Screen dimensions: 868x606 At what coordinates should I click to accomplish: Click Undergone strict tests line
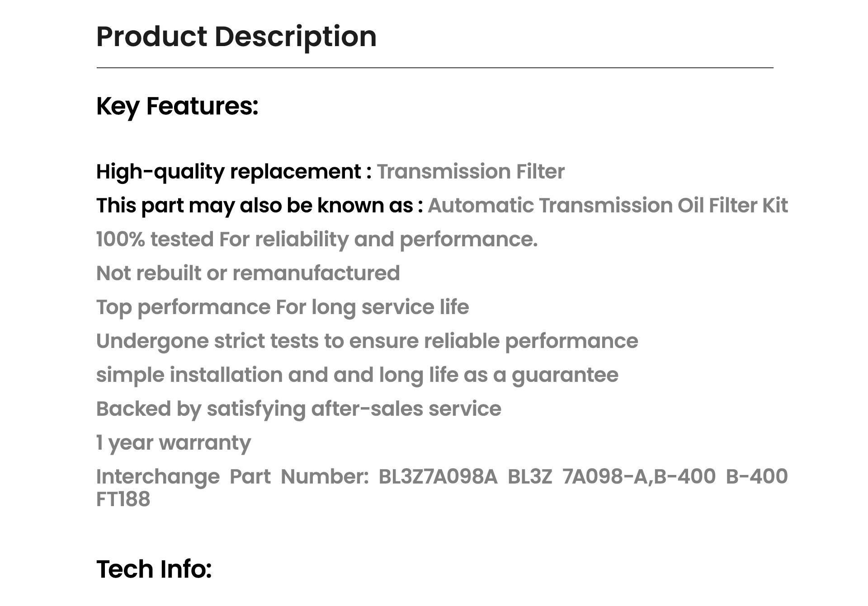tap(367, 341)
